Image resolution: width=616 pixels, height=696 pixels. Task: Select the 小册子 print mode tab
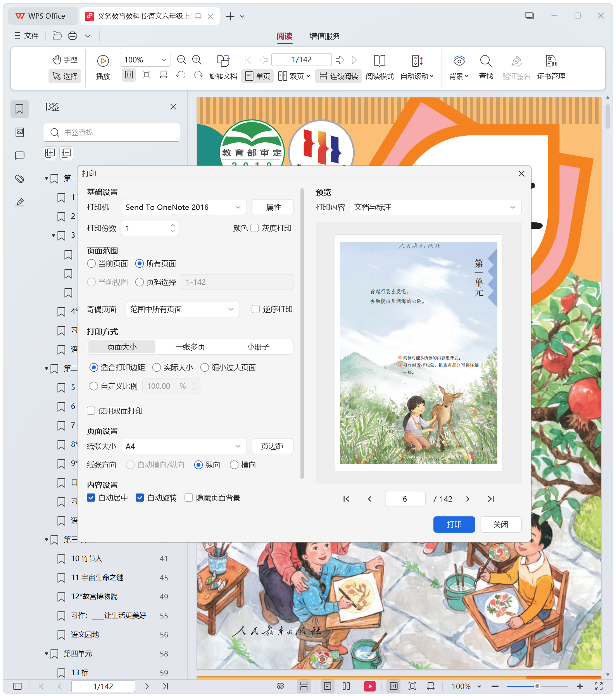[258, 347]
